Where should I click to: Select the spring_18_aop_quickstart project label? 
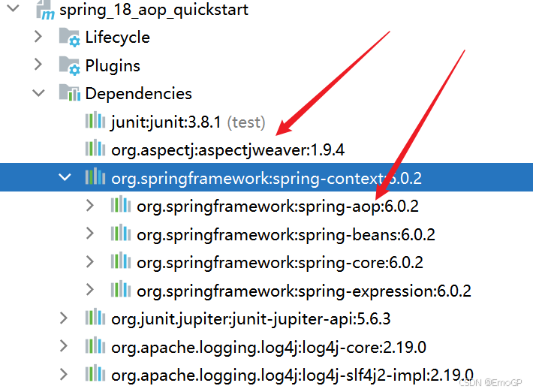[154, 11]
